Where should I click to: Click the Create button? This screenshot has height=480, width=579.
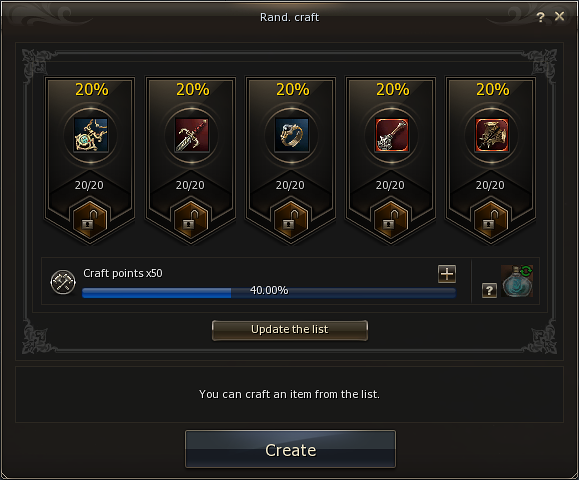[290, 449]
